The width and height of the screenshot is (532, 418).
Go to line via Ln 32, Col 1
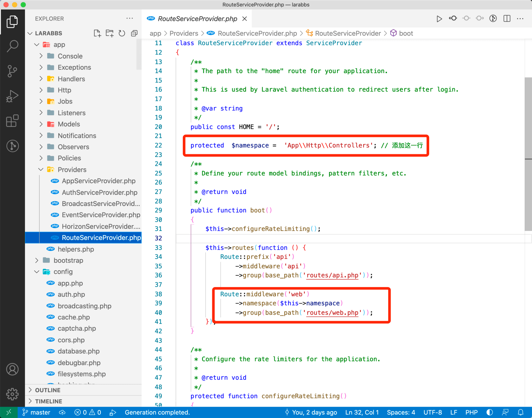362,412
